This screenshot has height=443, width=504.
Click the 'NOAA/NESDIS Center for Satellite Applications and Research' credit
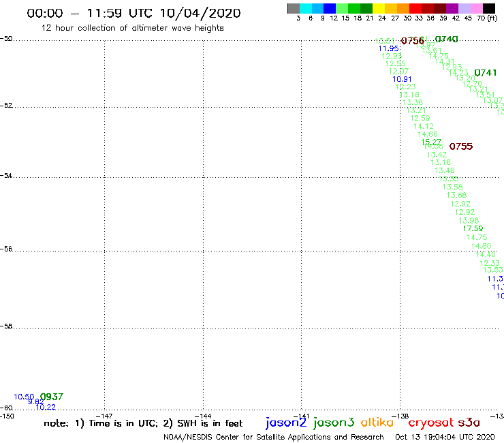click(274, 438)
